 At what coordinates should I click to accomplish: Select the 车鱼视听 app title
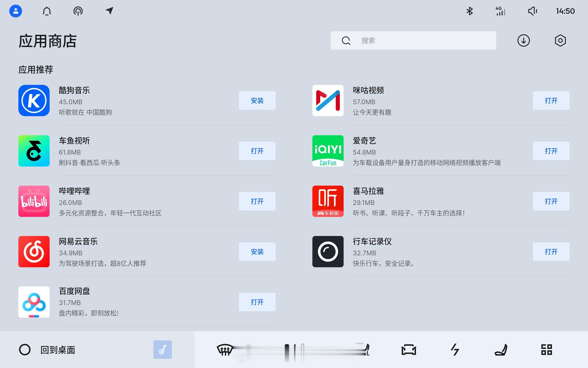click(74, 141)
